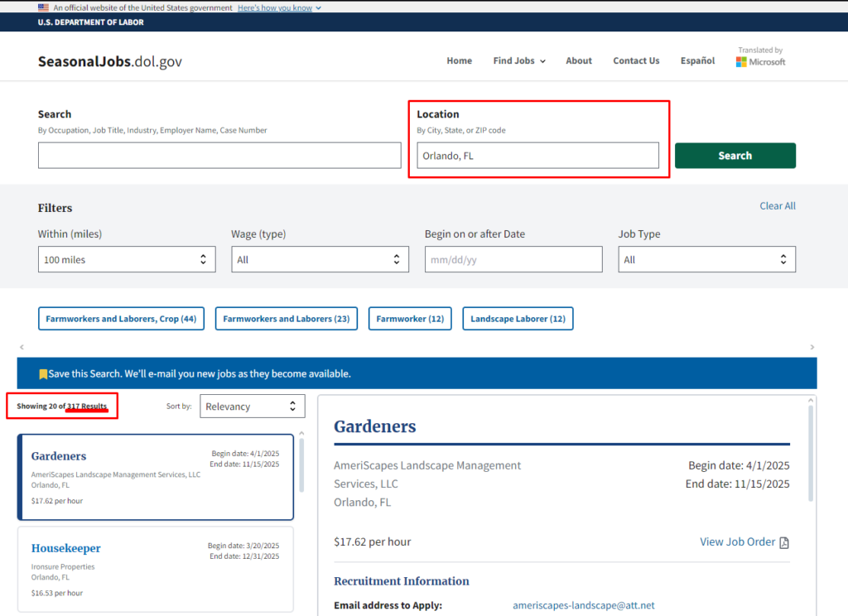Click the Ironsure Properties employer name
Image resolution: width=848 pixels, height=616 pixels.
[63, 567]
